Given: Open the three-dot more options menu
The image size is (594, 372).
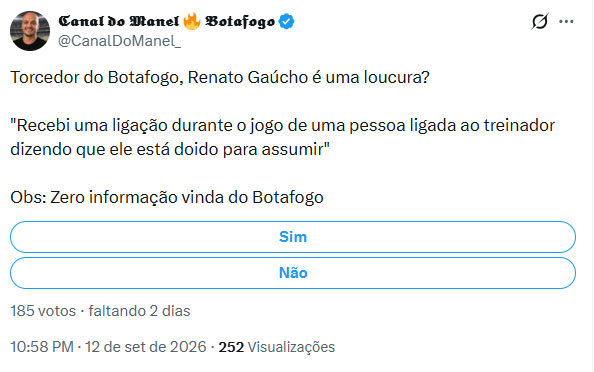Looking at the screenshot, I should pyautogui.click(x=566, y=22).
